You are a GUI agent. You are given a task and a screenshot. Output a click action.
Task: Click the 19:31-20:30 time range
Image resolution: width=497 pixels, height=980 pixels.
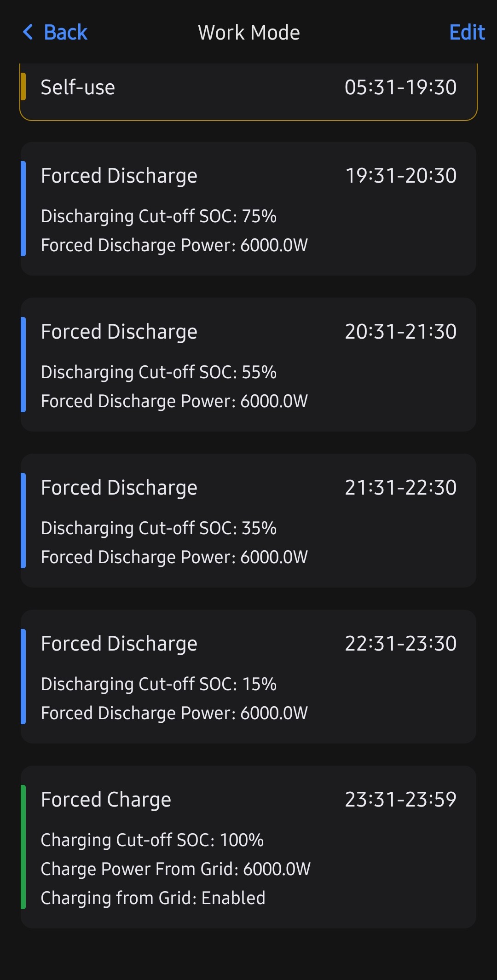[x=401, y=176]
